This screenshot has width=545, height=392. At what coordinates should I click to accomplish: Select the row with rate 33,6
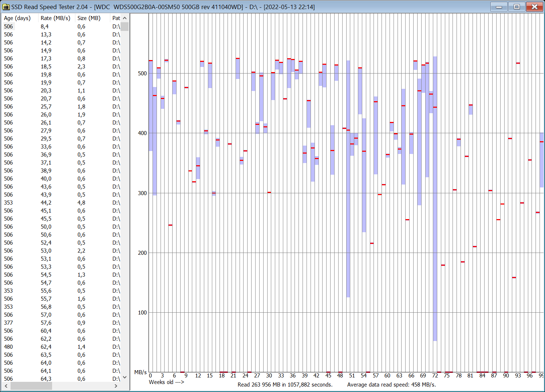[x=62, y=147]
